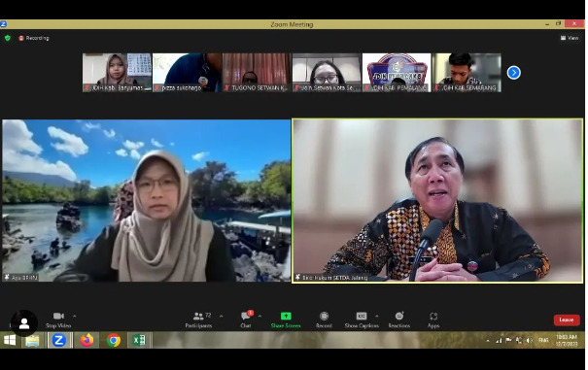Click the Stop Video camera button
Viewport: 588px width, 370px height.
click(x=58, y=320)
